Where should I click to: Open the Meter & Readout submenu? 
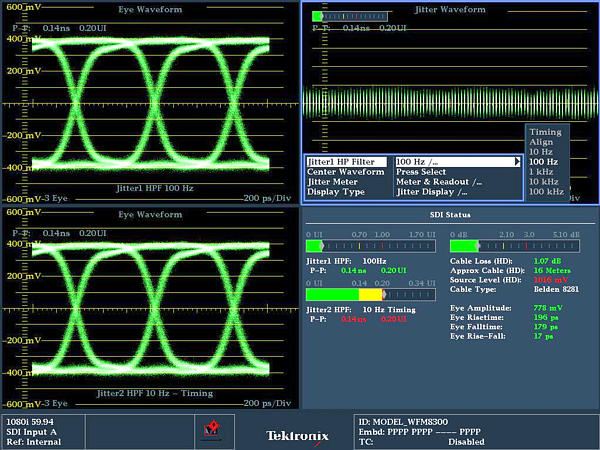click(x=438, y=182)
